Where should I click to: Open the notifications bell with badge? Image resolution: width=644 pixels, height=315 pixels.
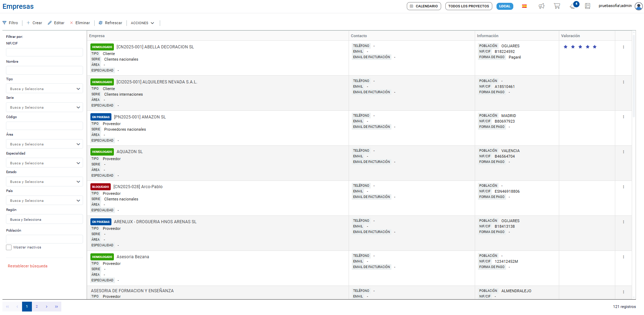pos(573,6)
